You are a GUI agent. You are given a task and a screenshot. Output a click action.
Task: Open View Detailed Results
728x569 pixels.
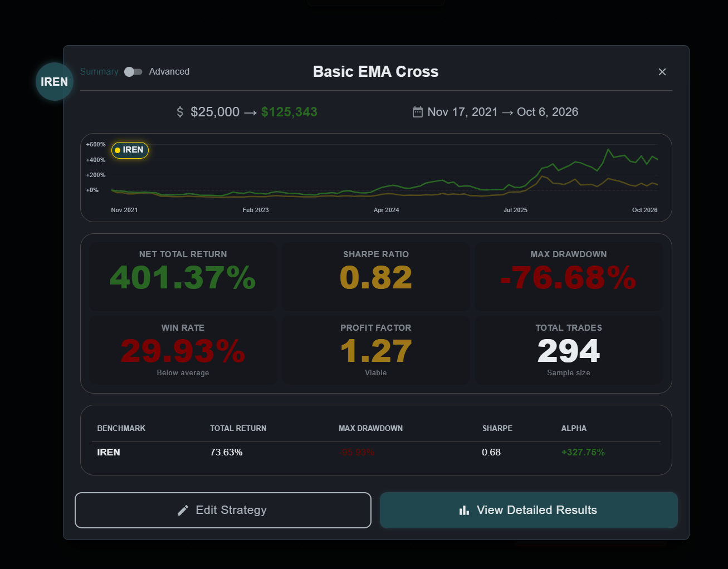coord(529,510)
